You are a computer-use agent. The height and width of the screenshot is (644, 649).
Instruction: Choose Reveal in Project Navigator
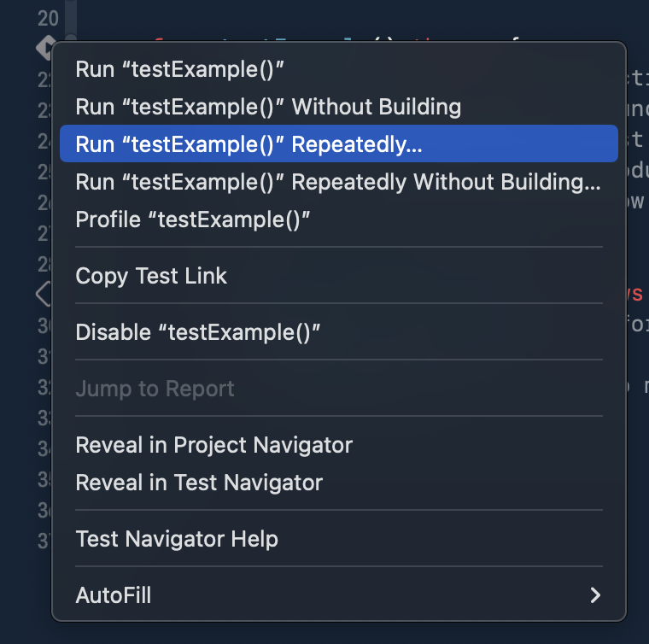point(338,445)
